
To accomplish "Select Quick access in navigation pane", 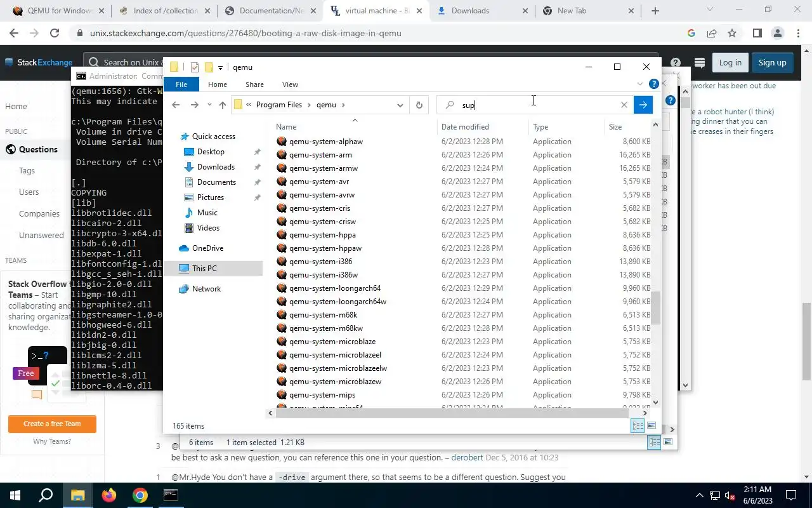I will coord(213,137).
